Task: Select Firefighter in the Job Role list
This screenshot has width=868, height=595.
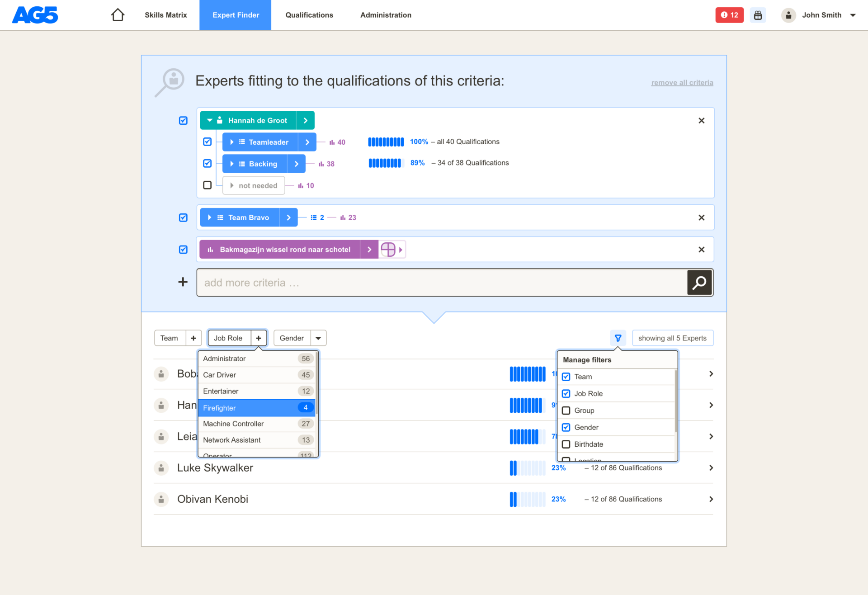Action: [257, 408]
